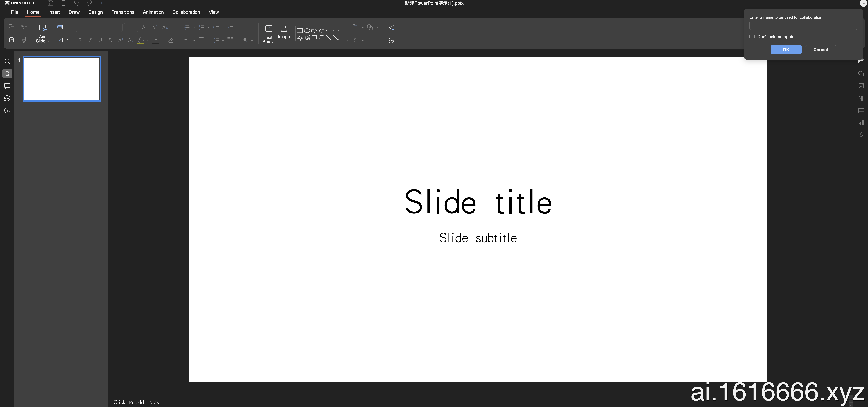
Task: Toggle superscript formatting
Action: pos(120,41)
